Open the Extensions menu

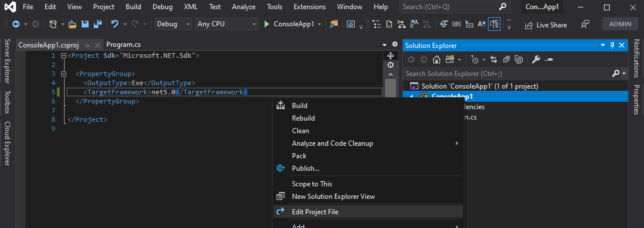coord(310,7)
